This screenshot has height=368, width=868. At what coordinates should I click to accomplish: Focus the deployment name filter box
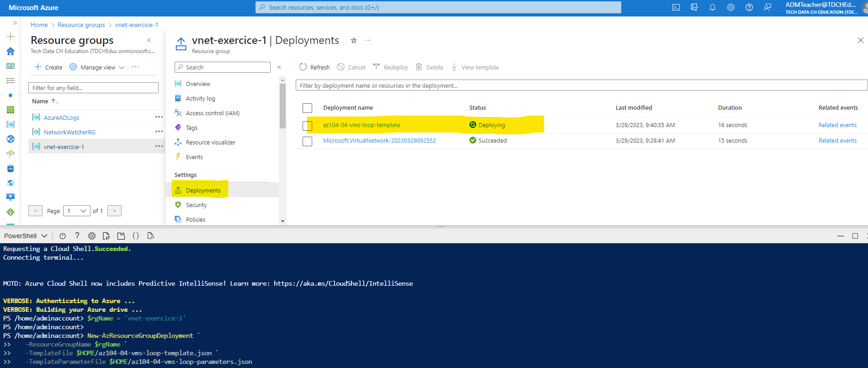click(581, 85)
